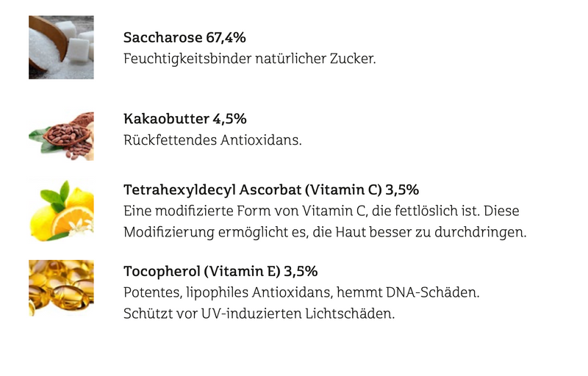Select the Saccharose 67,4% heading

(184, 37)
